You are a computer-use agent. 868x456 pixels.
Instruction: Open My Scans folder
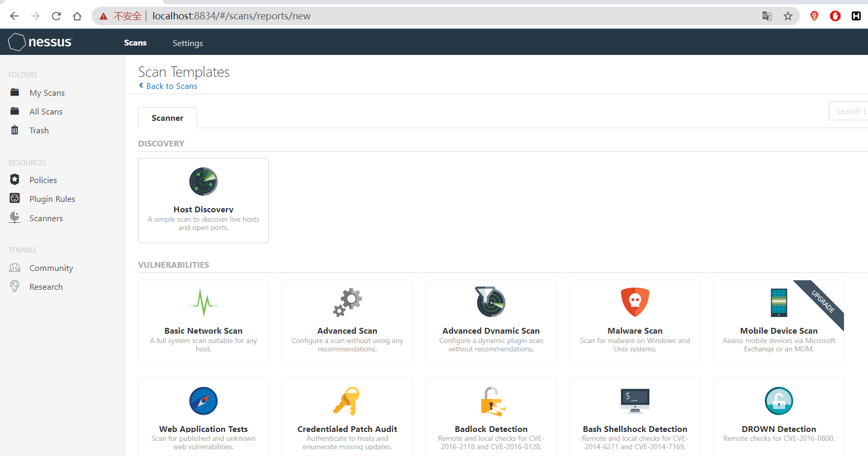47,93
